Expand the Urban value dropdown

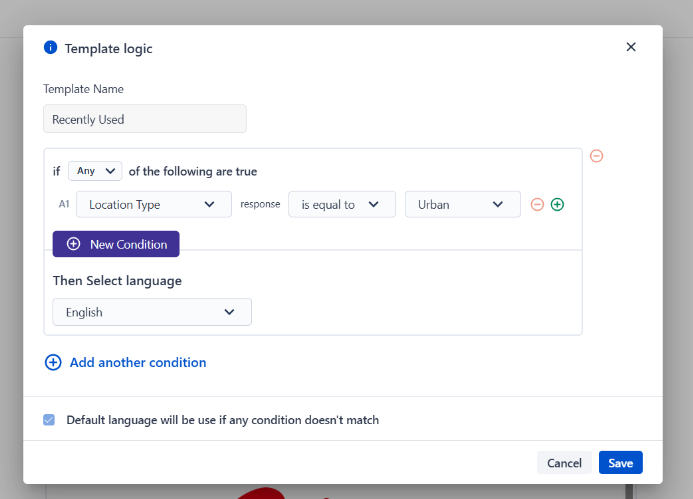[x=462, y=204]
